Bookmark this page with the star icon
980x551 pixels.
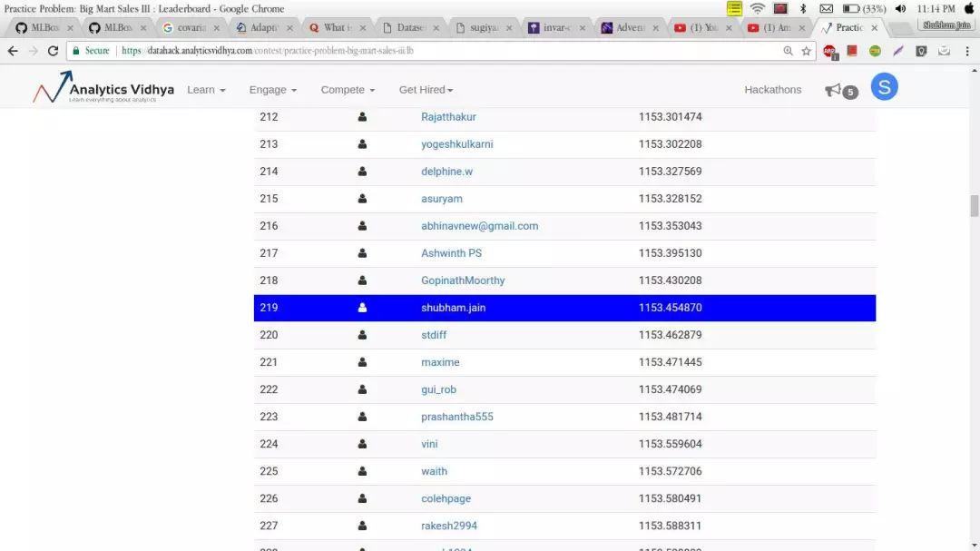point(806,51)
